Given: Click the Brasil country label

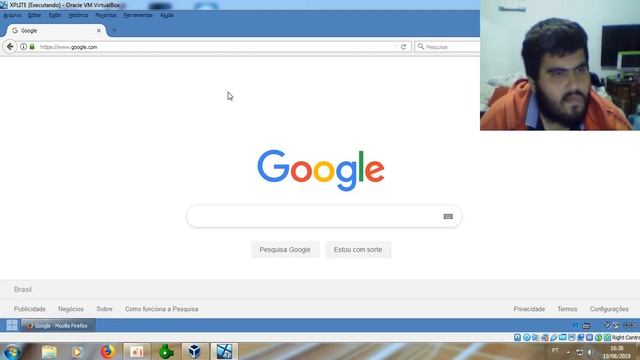Looking at the screenshot, I should click(x=23, y=289).
